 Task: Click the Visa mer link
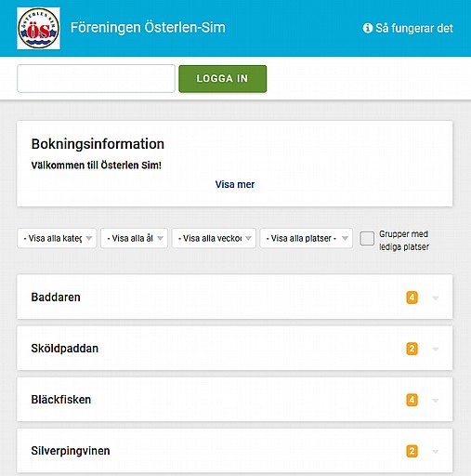click(235, 184)
